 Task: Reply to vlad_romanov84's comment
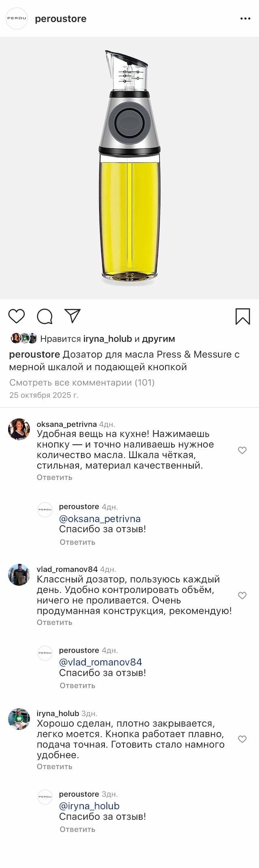point(55,622)
